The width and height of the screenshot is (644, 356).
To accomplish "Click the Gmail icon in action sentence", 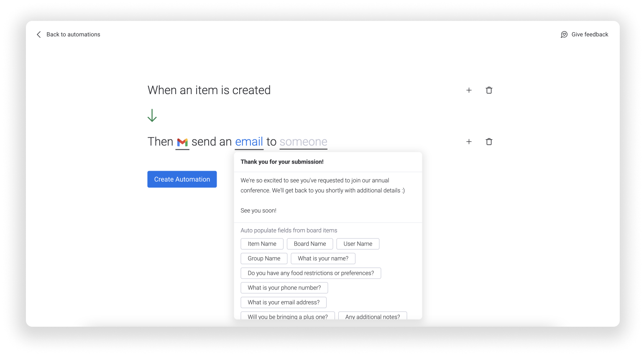I will 182,142.
